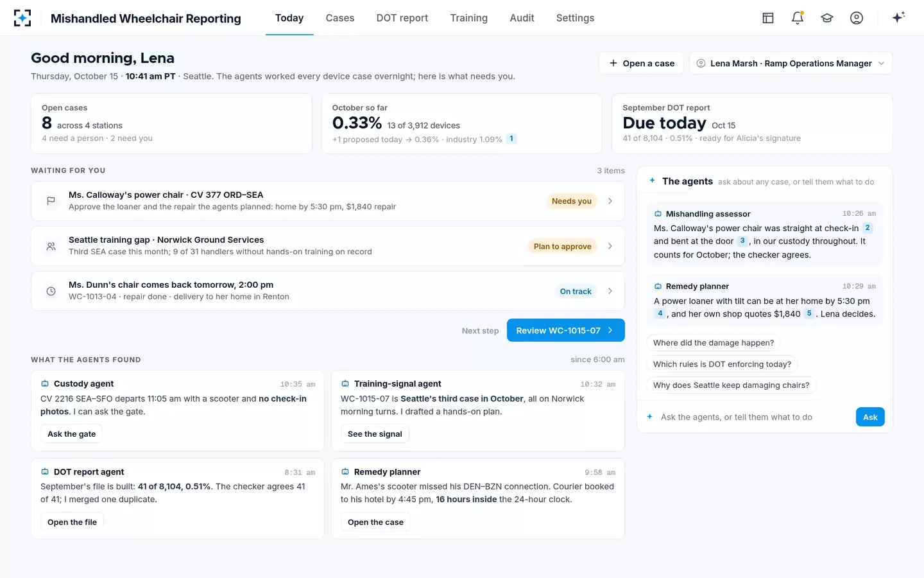The width and height of the screenshot is (924, 578).
Task: Click the graduation cap training icon
Action: click(827, 18)
